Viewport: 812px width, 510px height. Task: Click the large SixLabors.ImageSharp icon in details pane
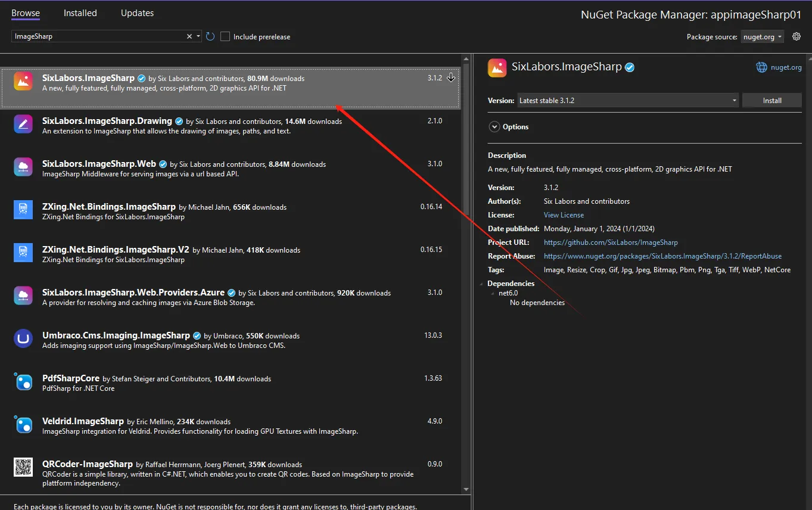click(497, 67)
